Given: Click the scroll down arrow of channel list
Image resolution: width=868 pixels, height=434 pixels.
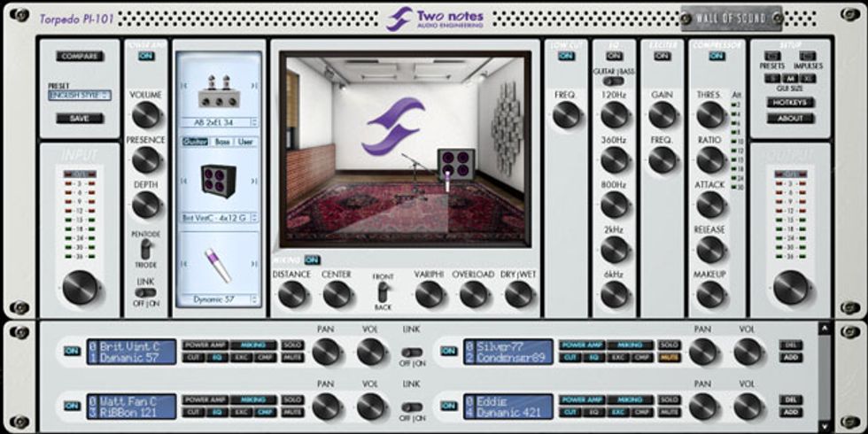Looking at the screenshot, I should pyautogui.click(x=825, y=426).
